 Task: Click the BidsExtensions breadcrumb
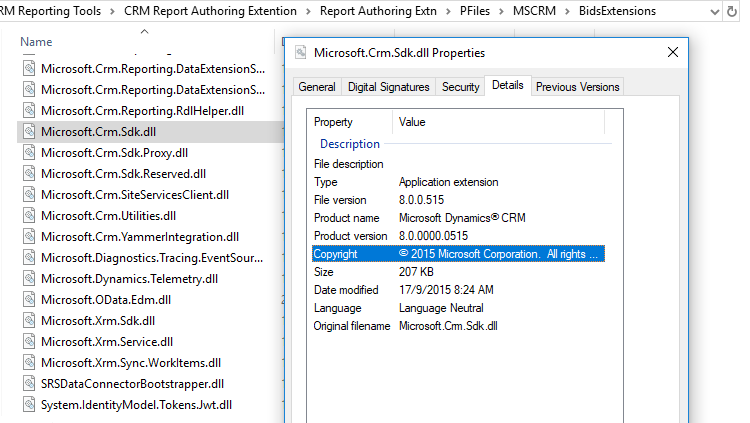(618, 11)
